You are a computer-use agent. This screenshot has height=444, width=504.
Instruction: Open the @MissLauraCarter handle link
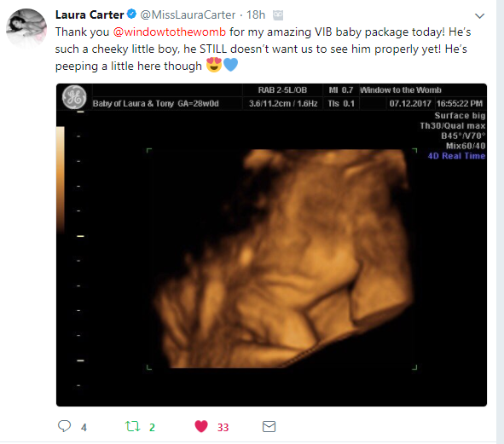point(188,14)
